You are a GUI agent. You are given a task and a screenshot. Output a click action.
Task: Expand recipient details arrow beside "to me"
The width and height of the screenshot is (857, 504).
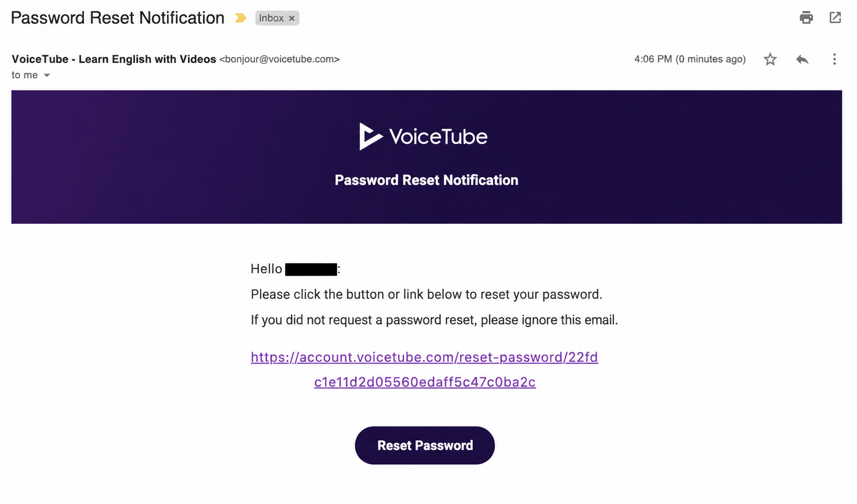pos(47,75)
